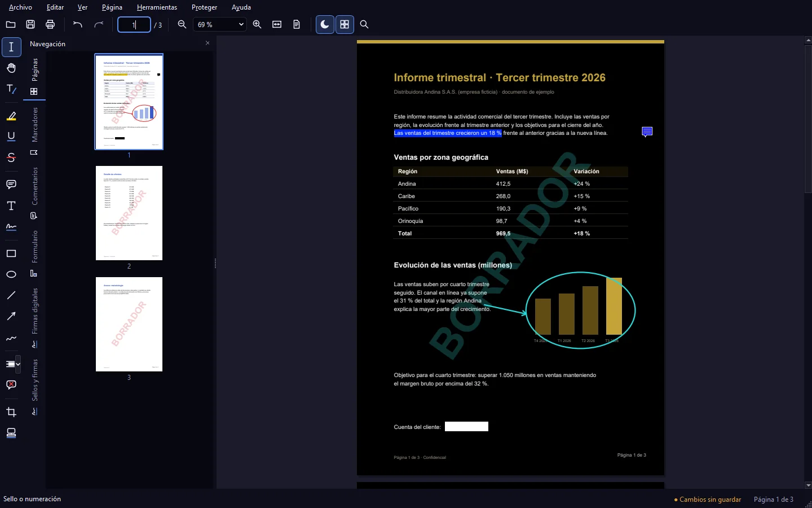
Task: Switch to the Formulario side tab
Action: coord(34,253)
